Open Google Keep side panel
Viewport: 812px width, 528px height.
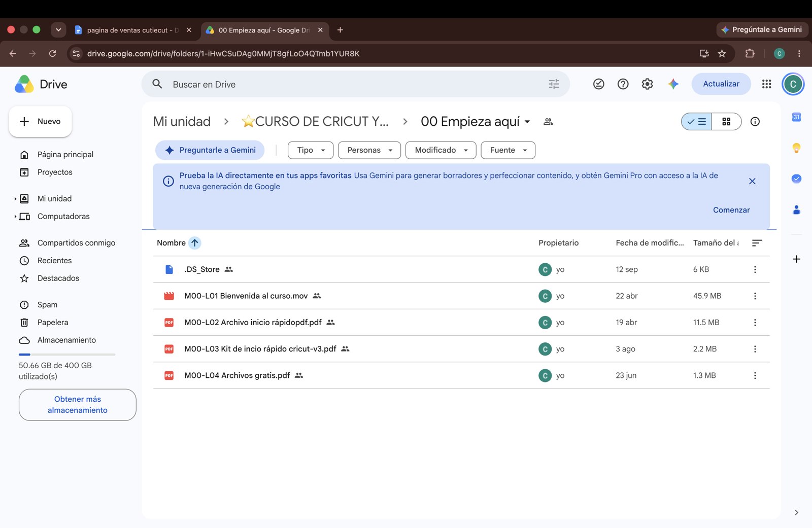pos(796,148)
